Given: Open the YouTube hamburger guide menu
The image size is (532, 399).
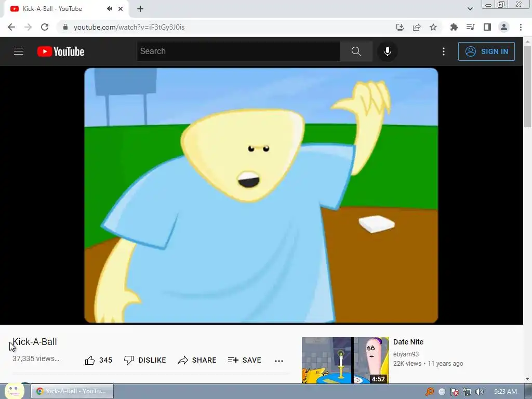Looking at the screenshot, I should [19, 51].
